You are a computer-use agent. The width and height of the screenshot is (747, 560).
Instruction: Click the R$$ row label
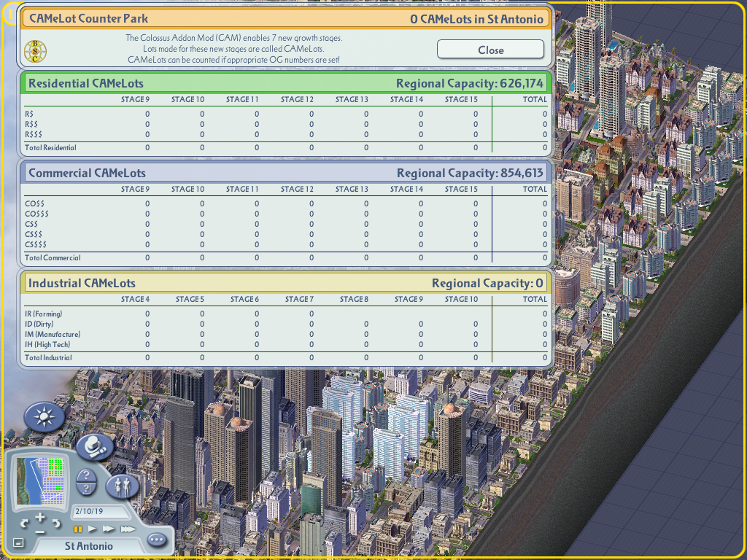pyautogui.click(x=31, y=124)
